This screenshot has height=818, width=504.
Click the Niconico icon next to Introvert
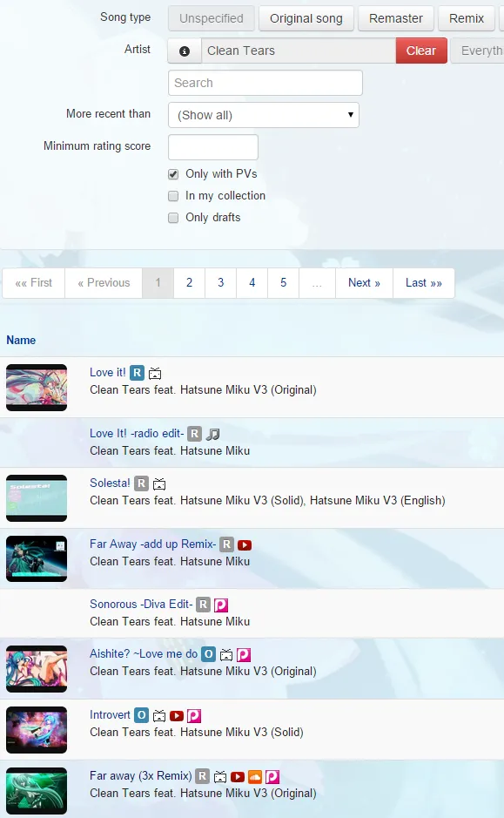pyautogui.click(x=159, y=716)
